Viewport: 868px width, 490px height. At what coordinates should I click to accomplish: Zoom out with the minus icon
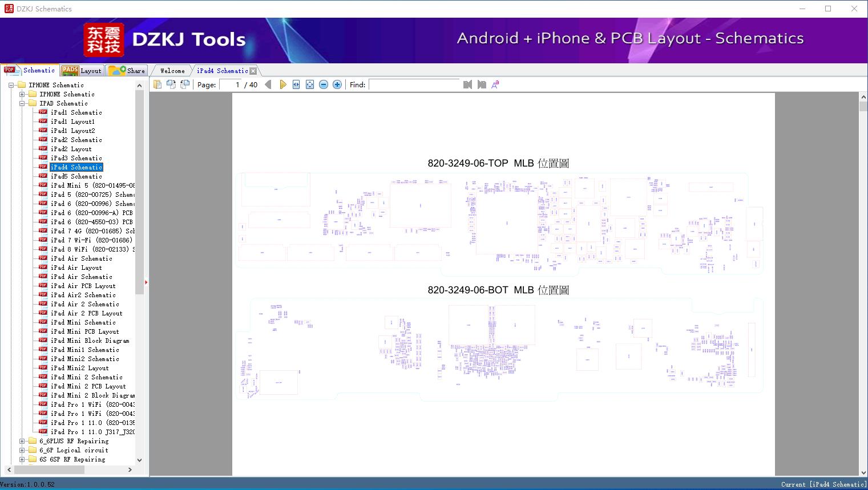[324, 84]
